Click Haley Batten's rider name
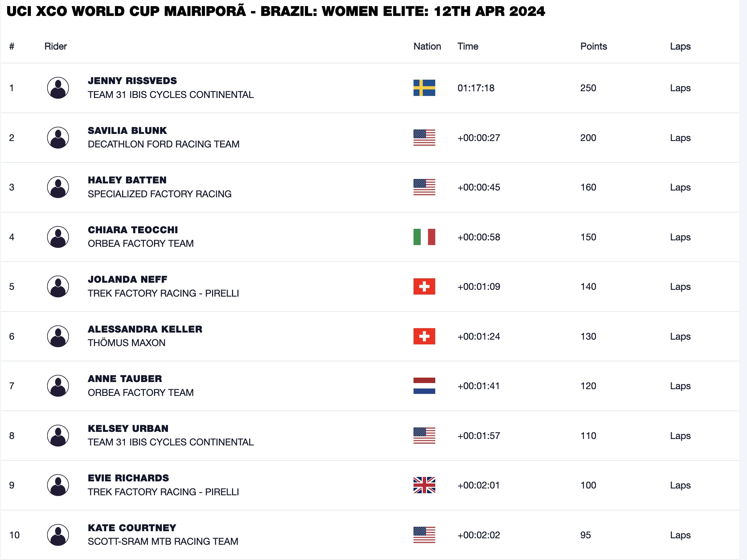This screenshot has width=747, height=560. (x=127, y=180)
